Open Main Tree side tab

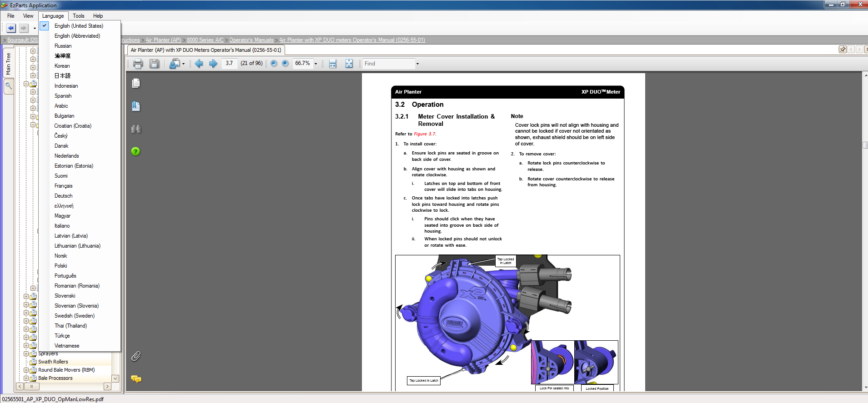(x=8, y=64)
